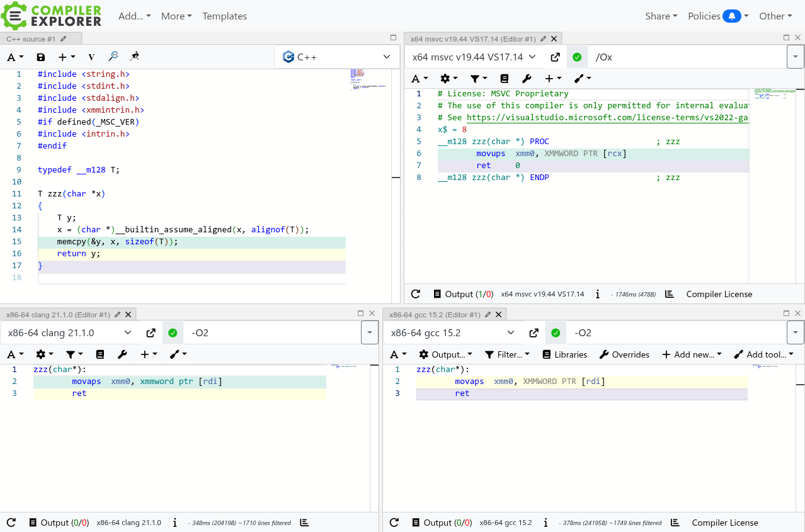Show gcc compile statistics chart icon
The width and height of the screenshot is (805, 532).
coord(675,523)
